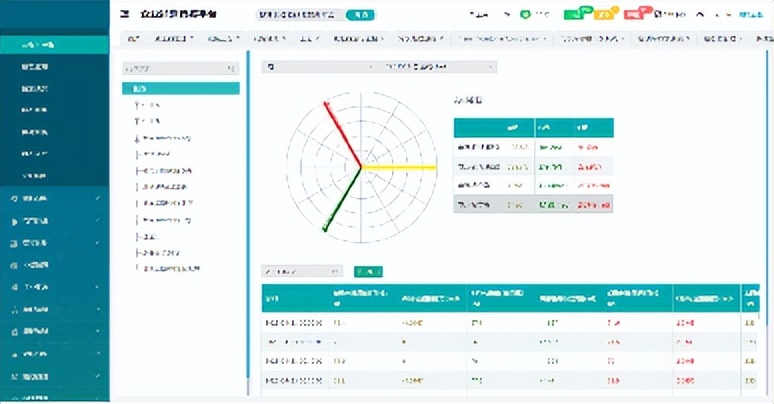
Task: Open the red alarm counter badge
Action: coord(637,13)
